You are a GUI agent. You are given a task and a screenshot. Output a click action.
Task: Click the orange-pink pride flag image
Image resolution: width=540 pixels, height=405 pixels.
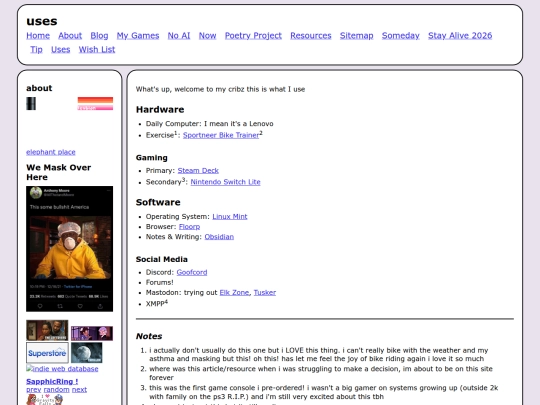pos(95,104)
